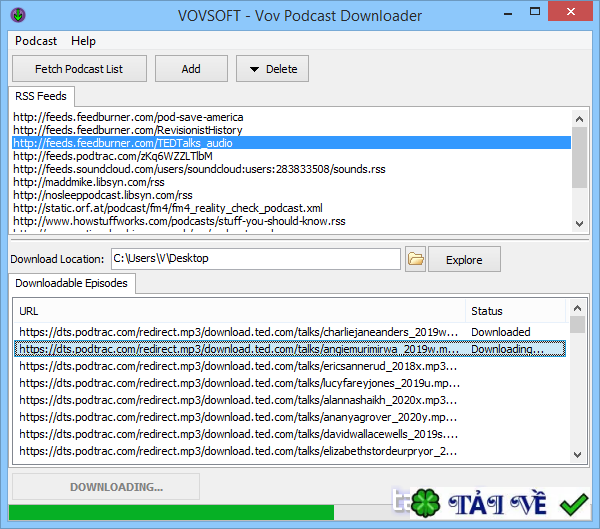
Task: Click the Explore button
Action: click(x=464, y=260)
